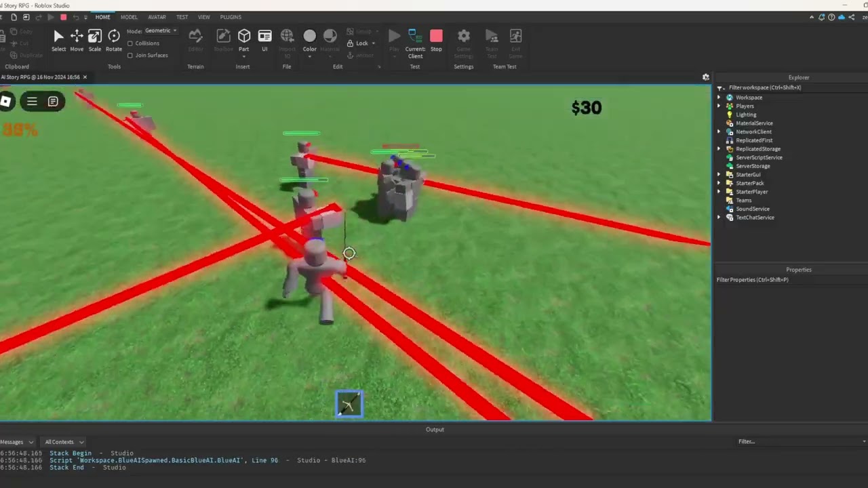This screenshot has width=868, height=488.
Task: Click the Team Test icon
Action: (x=492, y=36)
